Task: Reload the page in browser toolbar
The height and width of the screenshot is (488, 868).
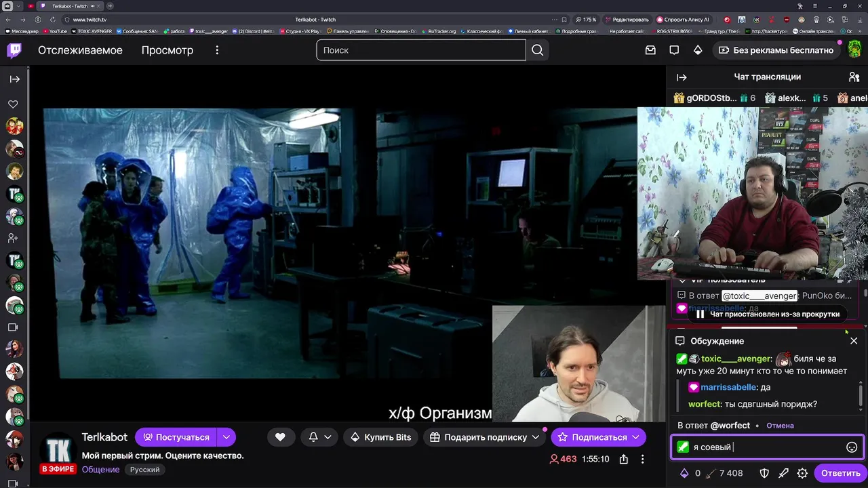Action: point(52,20)
